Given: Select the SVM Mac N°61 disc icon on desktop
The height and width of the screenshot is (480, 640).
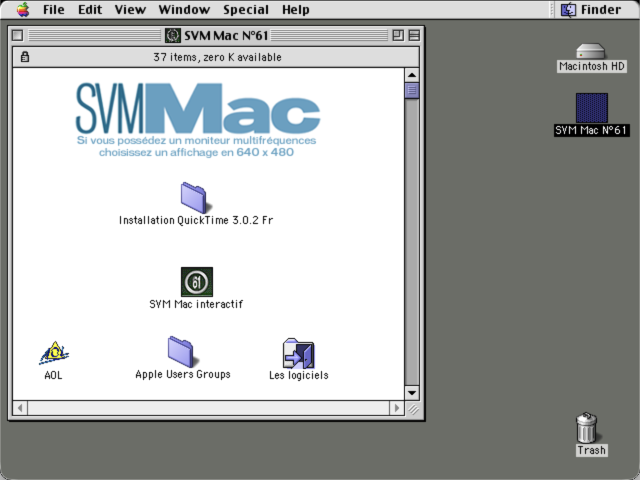Looking at the screenshot, I should click(x=591, y=108).
